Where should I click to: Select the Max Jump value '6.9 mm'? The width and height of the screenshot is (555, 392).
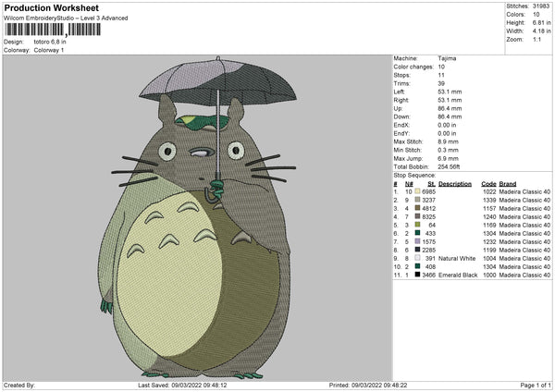click(x=448, y=158)
